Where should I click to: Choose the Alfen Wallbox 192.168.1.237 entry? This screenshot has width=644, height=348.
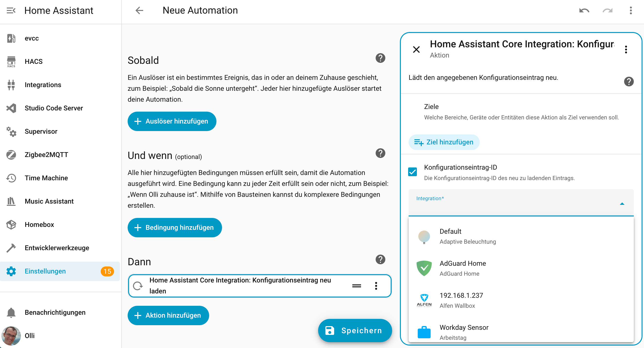tap(461, 300)
